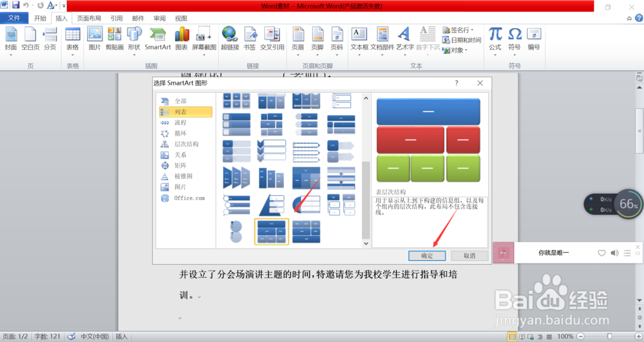Open the Object (对象) dropdown
Viewport: 644px width, 342px height.
point(455,50)
